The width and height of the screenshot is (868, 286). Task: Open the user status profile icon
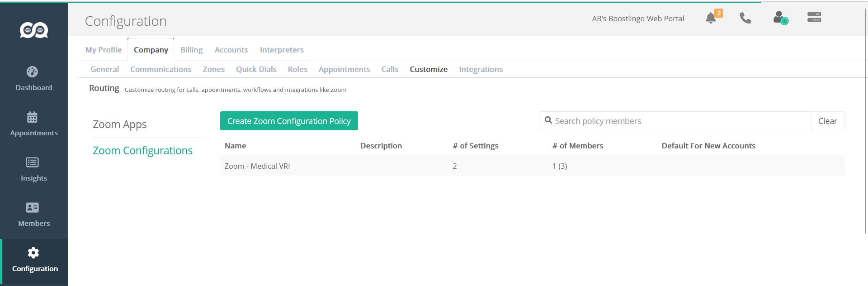coord(780,18)
